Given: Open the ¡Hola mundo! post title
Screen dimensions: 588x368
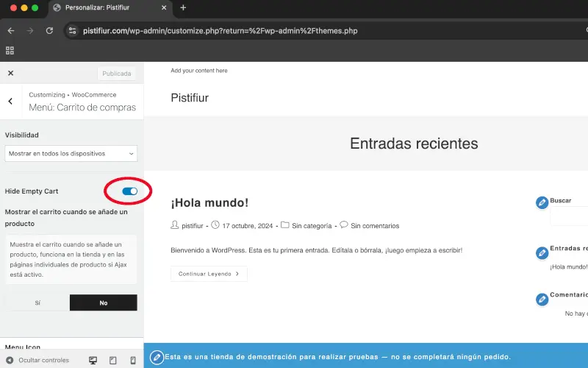Looking at the screenshot, I should tap(209, 203).
